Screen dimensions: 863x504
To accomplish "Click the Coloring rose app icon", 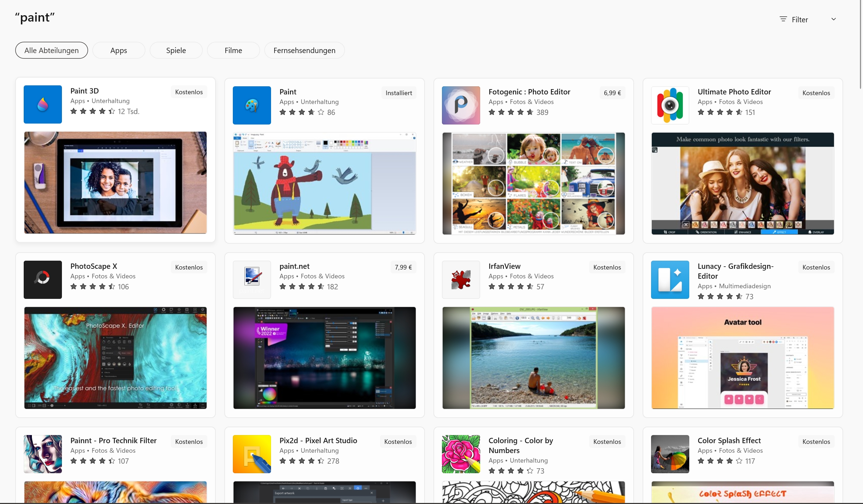I will tap(461, 454).
